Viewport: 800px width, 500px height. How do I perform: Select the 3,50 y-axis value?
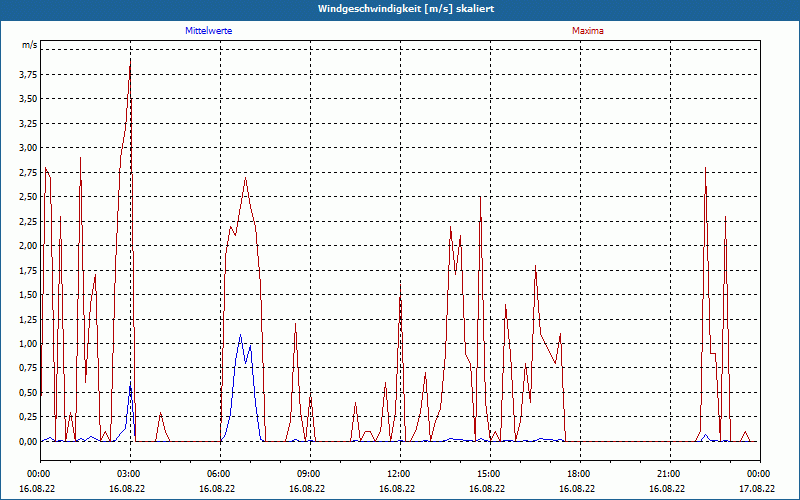pos(28,99)
